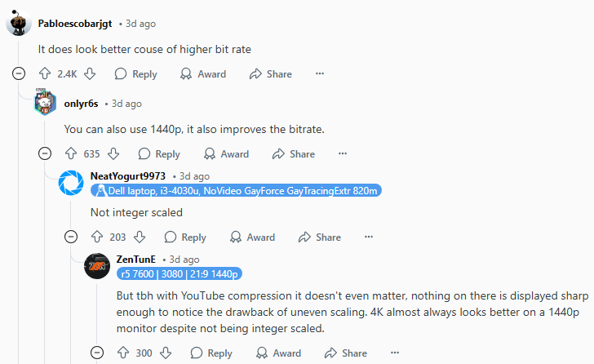Screen dimensions: 594x364
Task: Downvote ZenTunE's comment
Action: tap(166, 353)
